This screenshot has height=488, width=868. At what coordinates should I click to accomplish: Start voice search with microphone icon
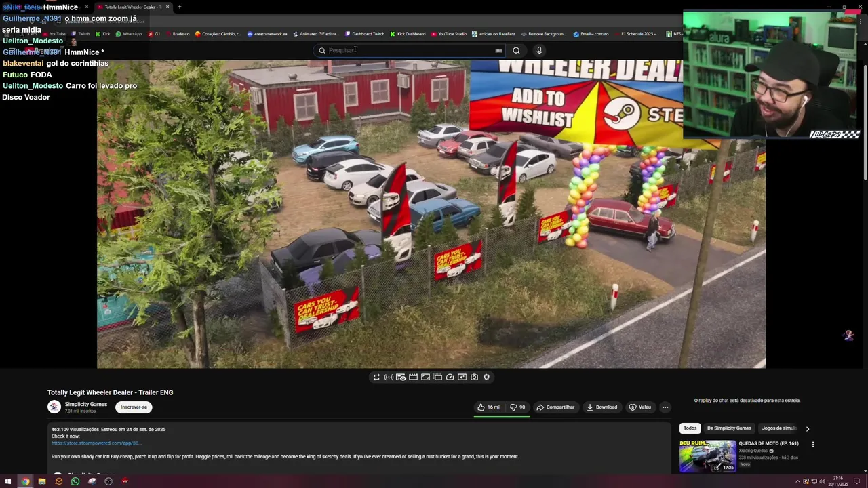539,50
